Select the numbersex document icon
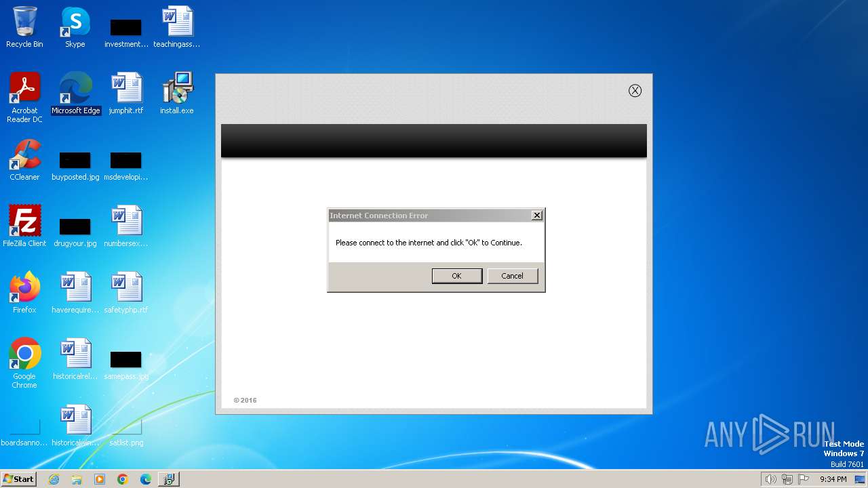 click(x=126, y=226)
